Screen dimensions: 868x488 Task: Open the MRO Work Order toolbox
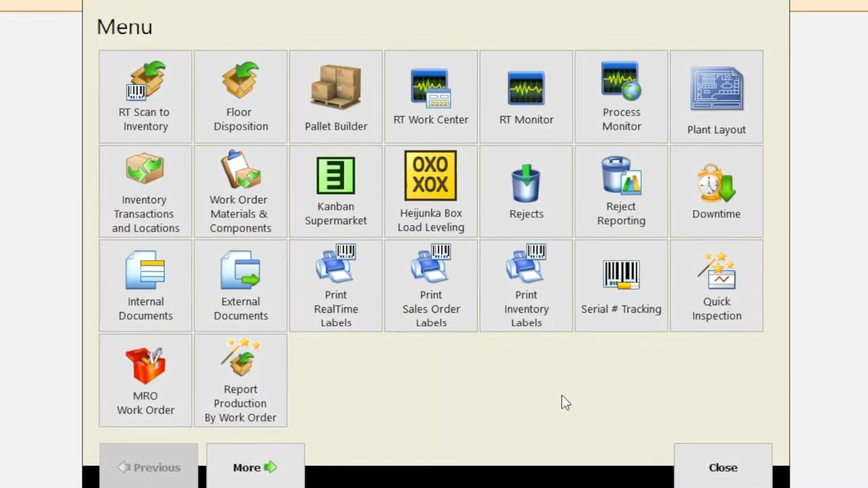[x=145, y=380]
